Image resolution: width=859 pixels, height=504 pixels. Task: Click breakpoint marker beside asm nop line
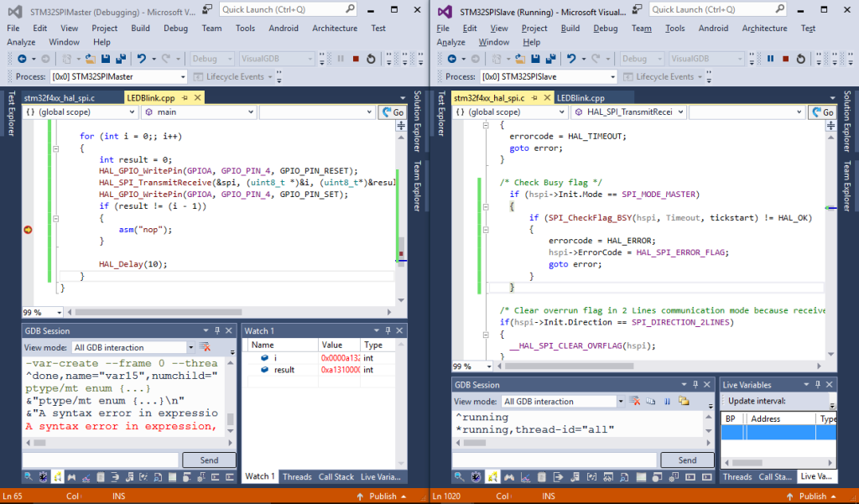pos(28,230)
